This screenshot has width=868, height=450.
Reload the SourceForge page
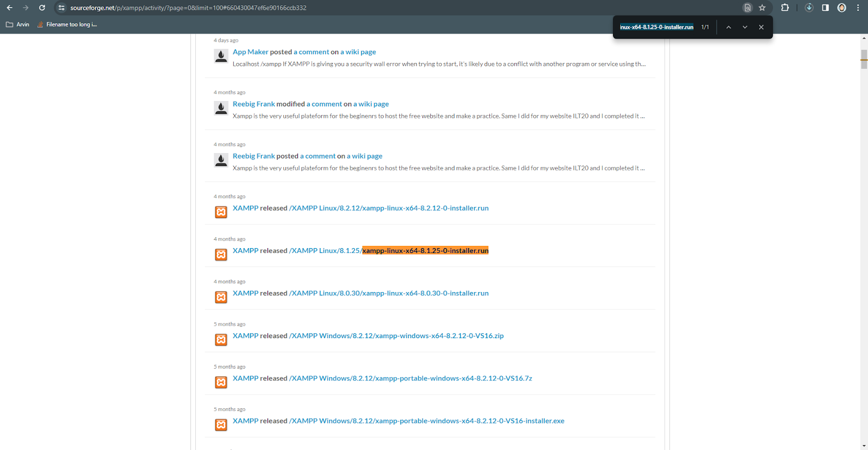coord(42,8)
